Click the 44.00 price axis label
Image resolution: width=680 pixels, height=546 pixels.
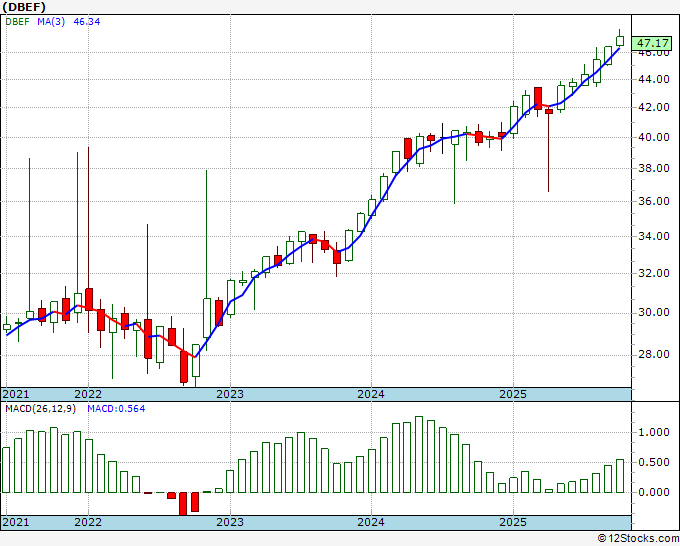654,79
